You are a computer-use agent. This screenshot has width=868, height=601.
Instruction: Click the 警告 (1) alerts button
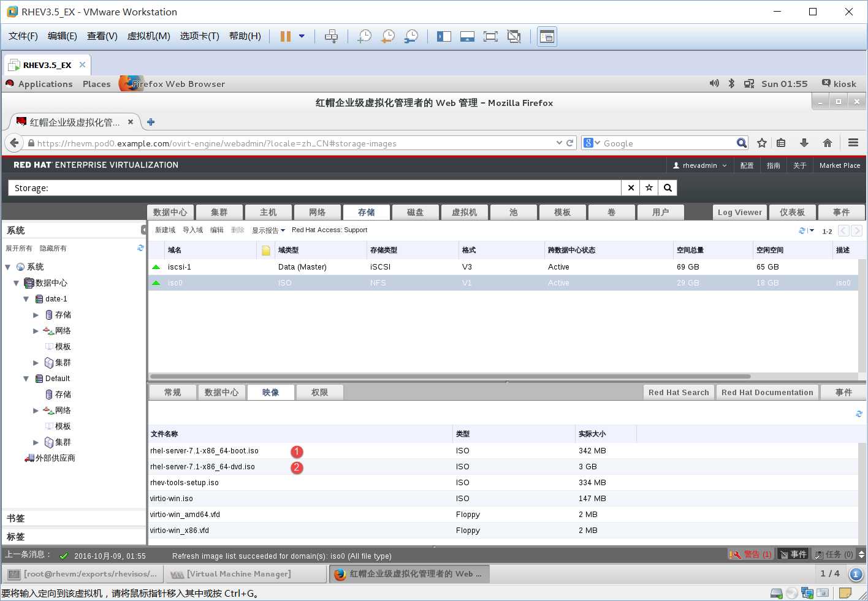(751, 554)
